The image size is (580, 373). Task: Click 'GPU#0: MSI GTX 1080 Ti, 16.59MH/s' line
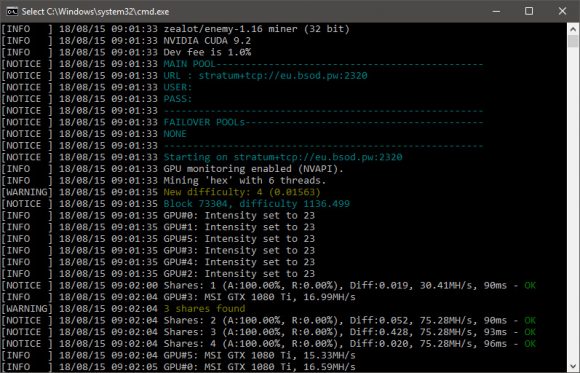coord(259,367)
